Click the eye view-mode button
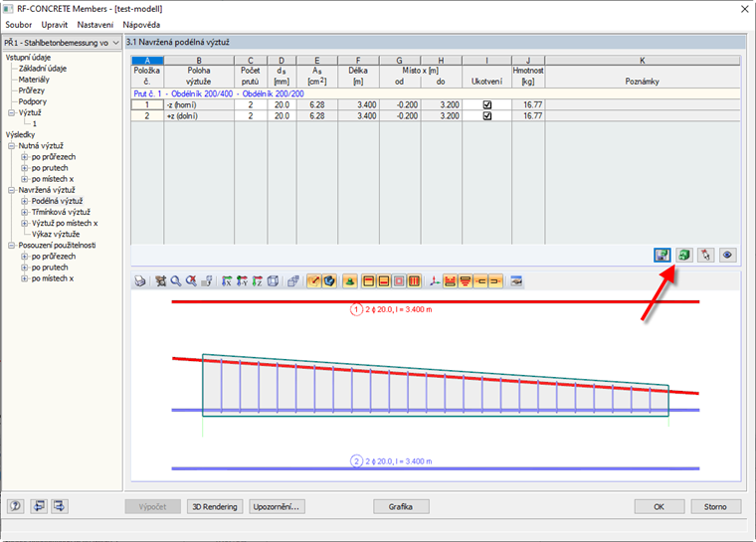756x542 pixels. coord(727,255)
